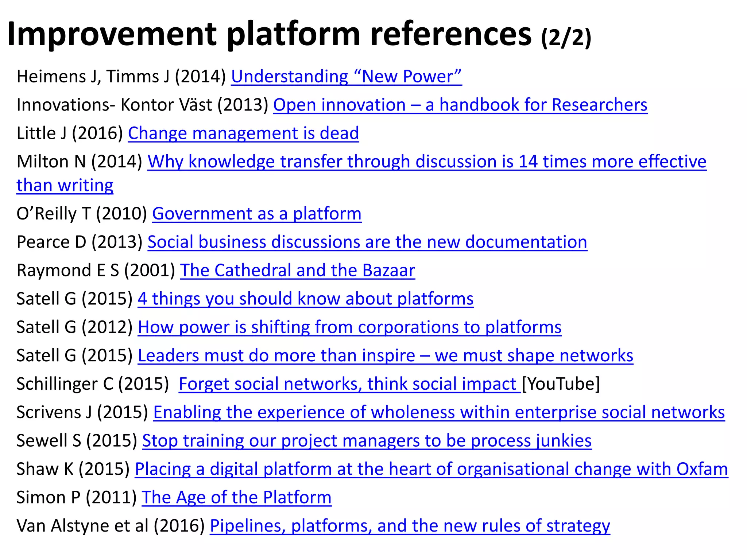The width and height of the screenshot is (747, 560).
Task: Click the author text Milton N (2014)
Action: [x=80, y=162]
